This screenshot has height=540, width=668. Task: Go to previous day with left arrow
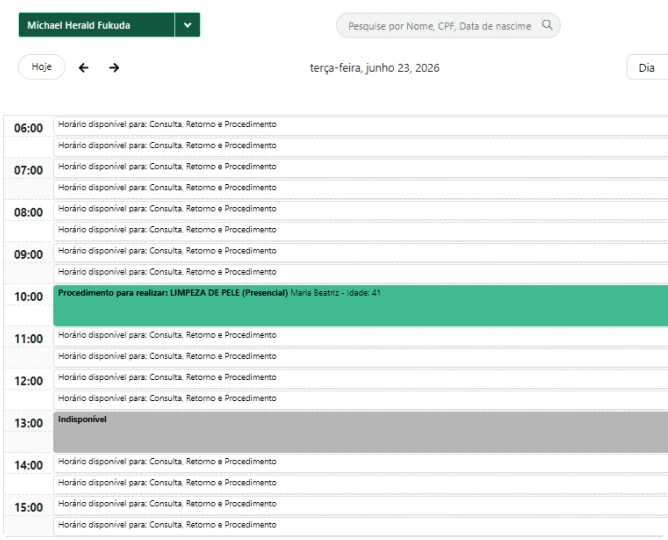coord(84,67)
